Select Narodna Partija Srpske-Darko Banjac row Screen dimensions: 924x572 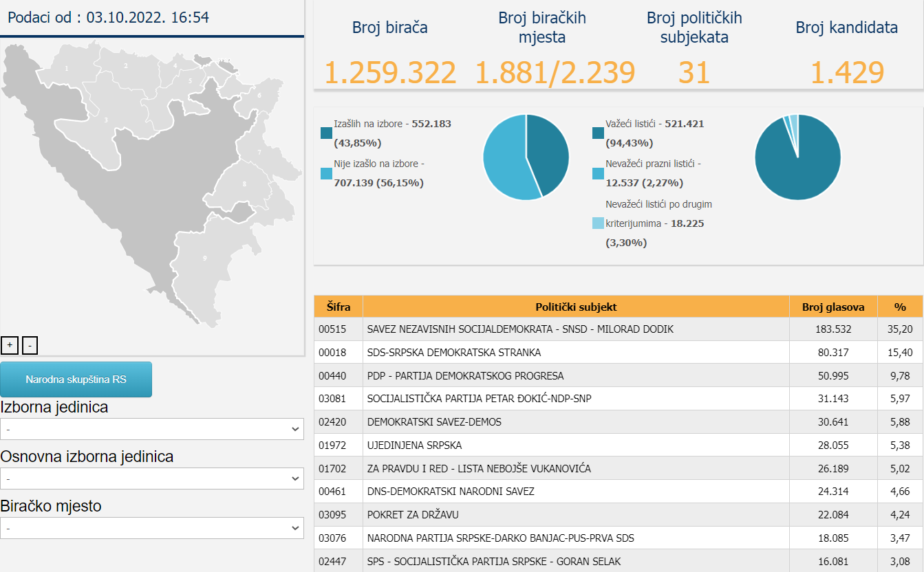point(619,538)
